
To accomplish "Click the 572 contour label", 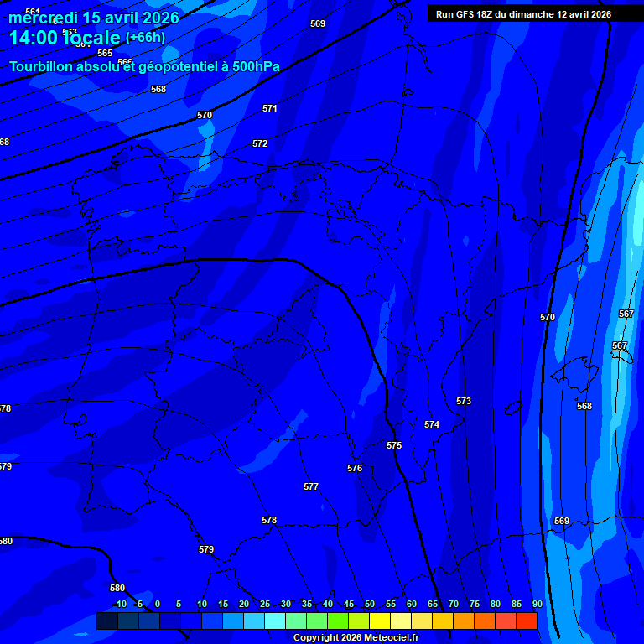I will click(260, 143).
